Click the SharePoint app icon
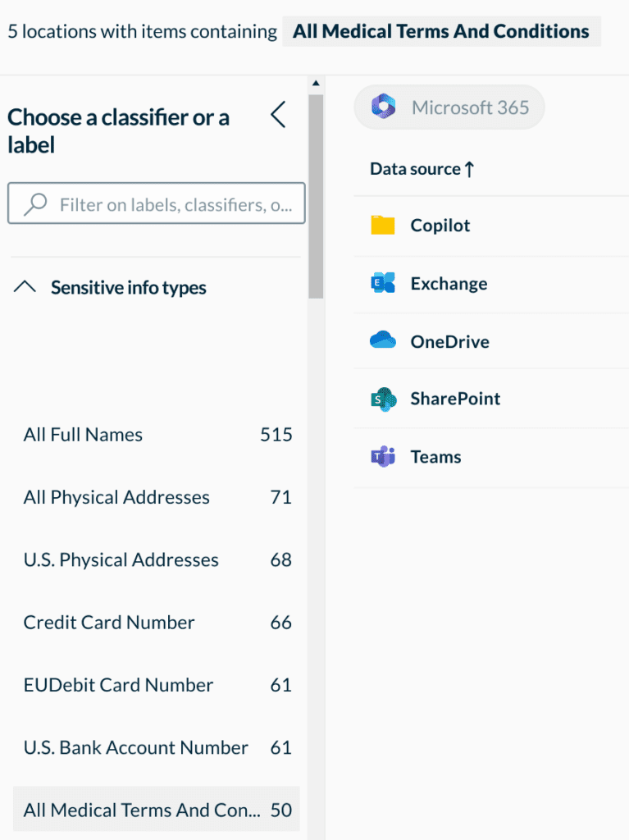 click(383, 399)
